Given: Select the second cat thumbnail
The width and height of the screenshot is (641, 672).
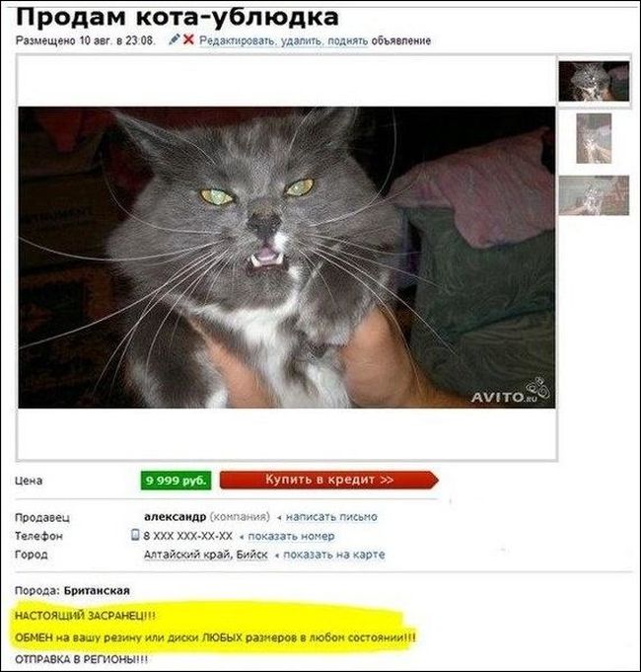Looking at the screenshot, I should [x=594, y=138].
